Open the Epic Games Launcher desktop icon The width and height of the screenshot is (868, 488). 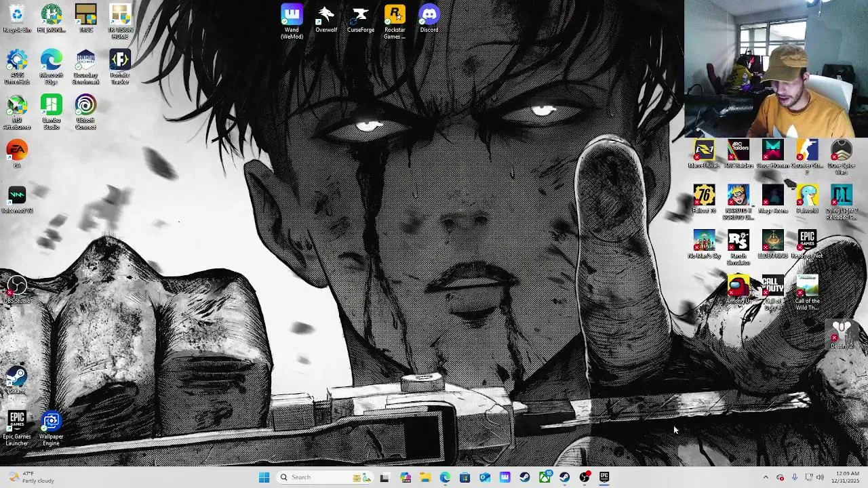[17, 429]
